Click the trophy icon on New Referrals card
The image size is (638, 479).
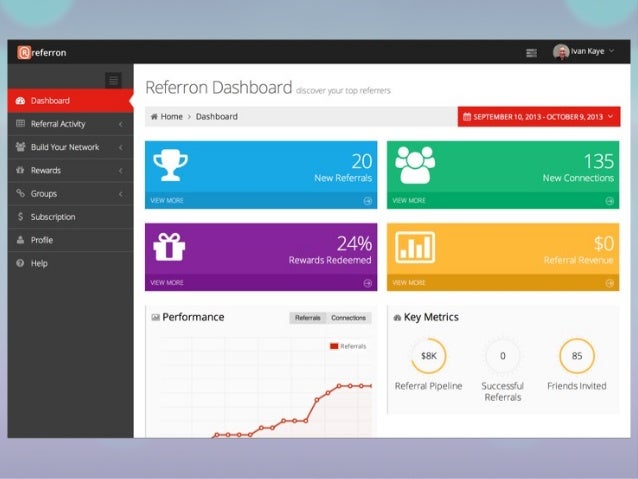click(170, 165)
